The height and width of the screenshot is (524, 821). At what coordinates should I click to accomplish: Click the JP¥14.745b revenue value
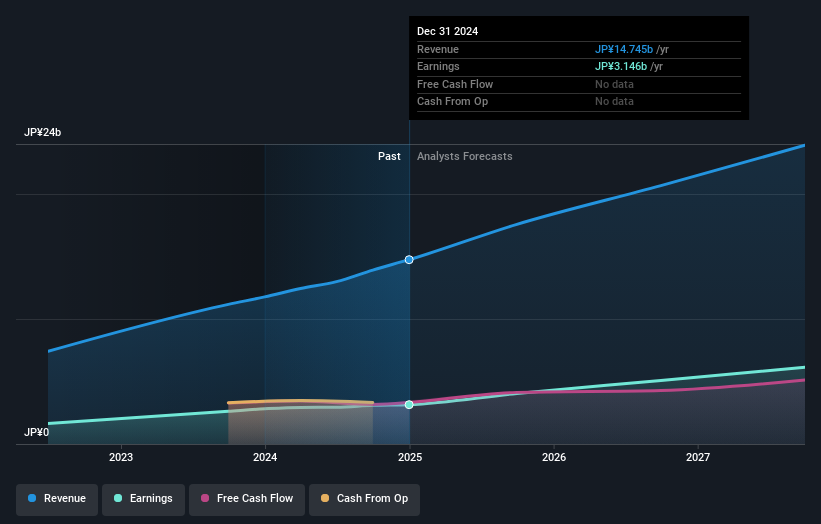coord(624,49)
